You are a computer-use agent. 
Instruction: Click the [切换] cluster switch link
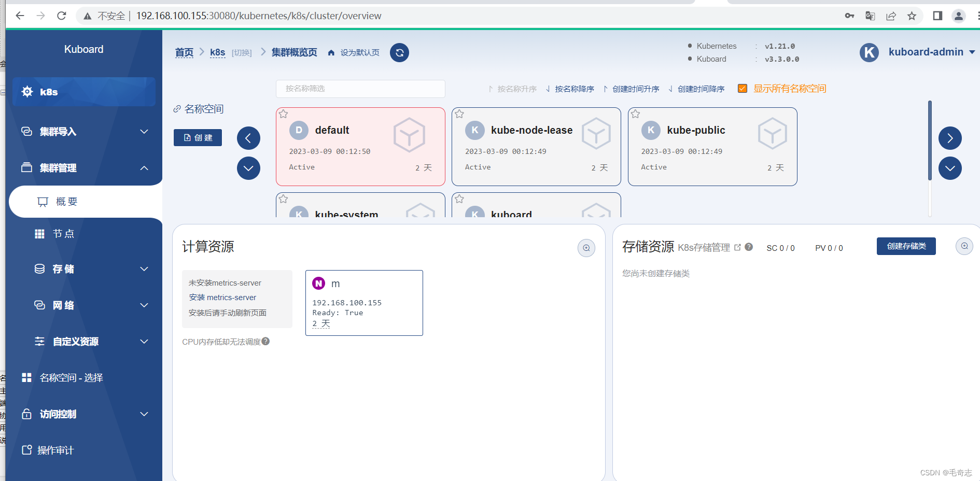(x=242, y=53)
